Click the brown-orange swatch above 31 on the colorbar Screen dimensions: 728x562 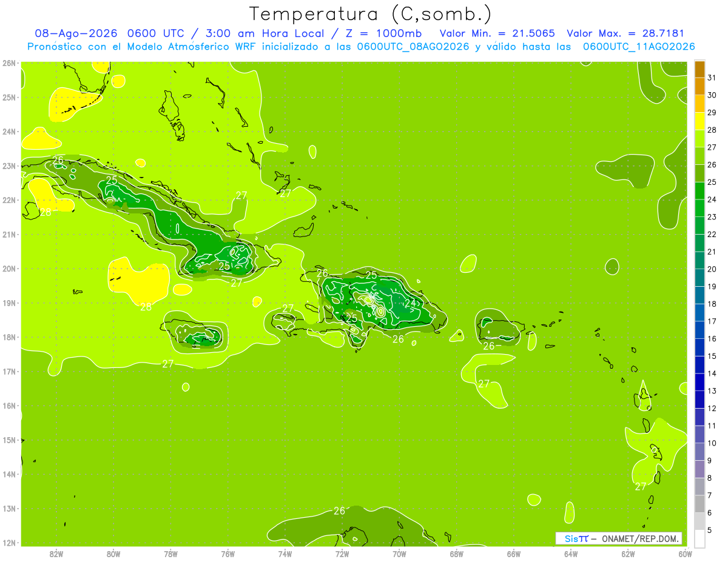tap(699, 70)
